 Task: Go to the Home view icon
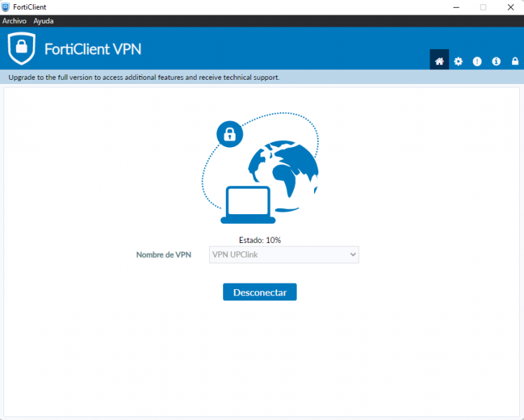click(x=439, y=61)
